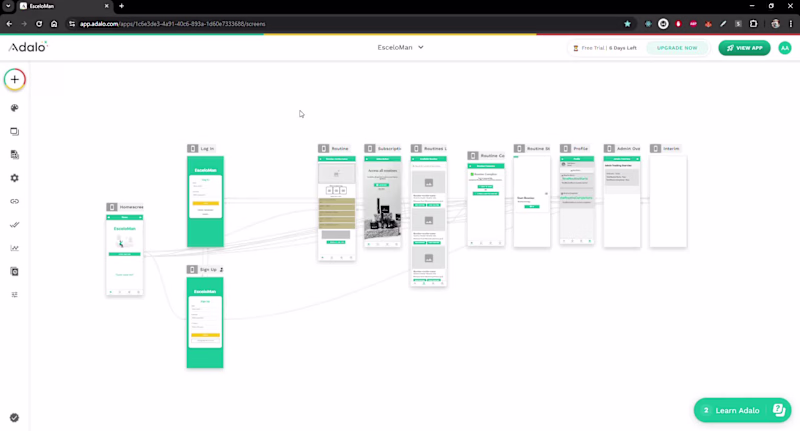
Task: Open the Learn Adalo help button
Action: pos(742,410)
